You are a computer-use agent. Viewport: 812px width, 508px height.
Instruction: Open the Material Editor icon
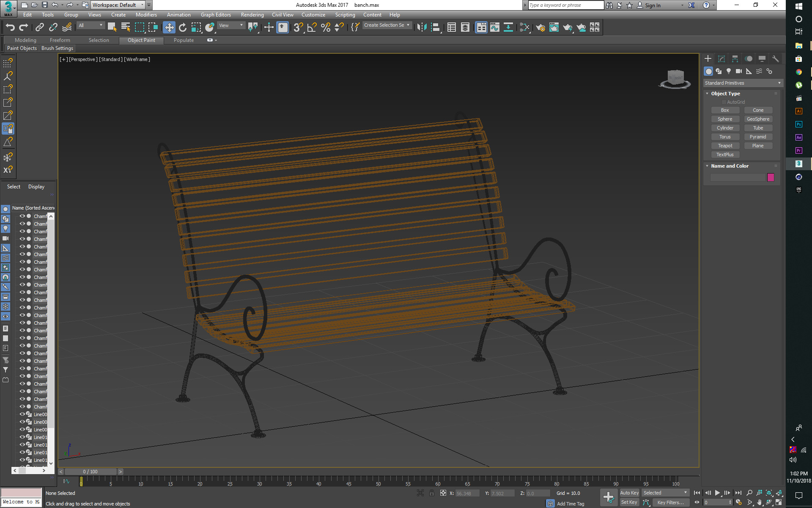(525, 28)
